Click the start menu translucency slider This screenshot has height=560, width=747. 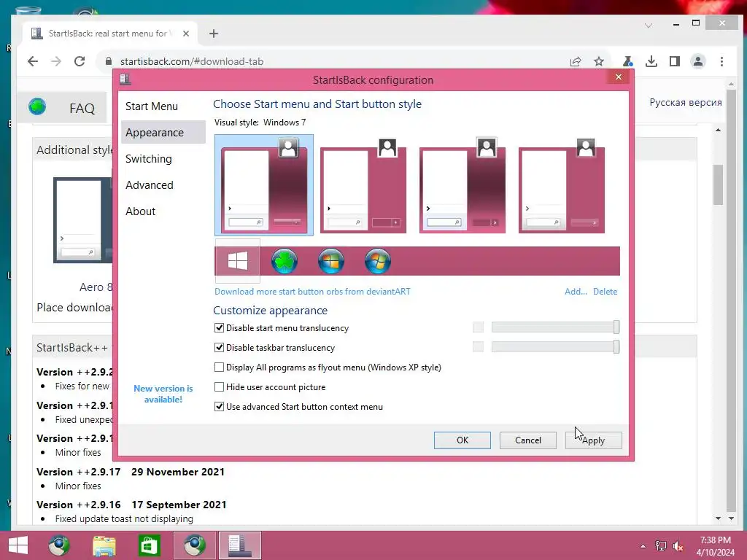[555, 327]
